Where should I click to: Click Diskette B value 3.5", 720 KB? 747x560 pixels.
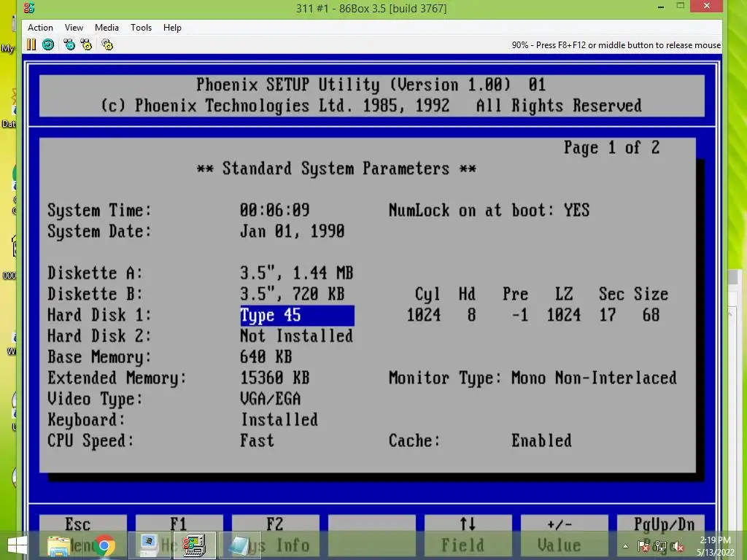tap(292, 295)
